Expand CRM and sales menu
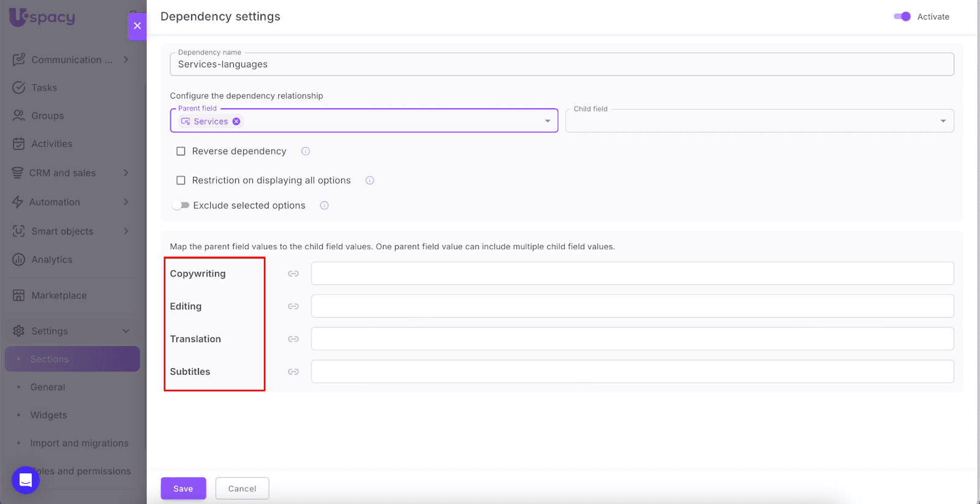The width and height of the screenshot is (980, 504). click(62, 173)
